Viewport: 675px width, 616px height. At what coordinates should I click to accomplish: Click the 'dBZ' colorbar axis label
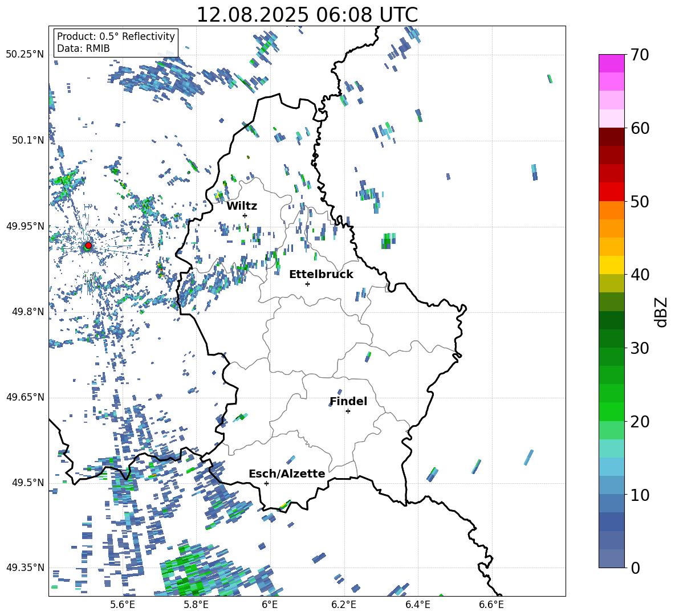tap(662, 312)
